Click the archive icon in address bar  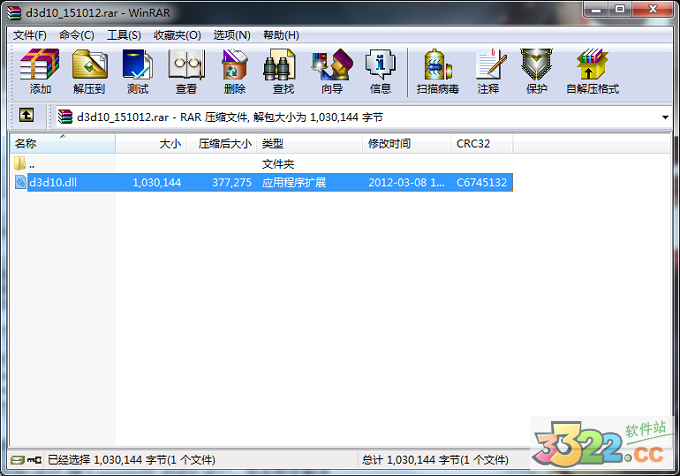click(x=65, y=117)
